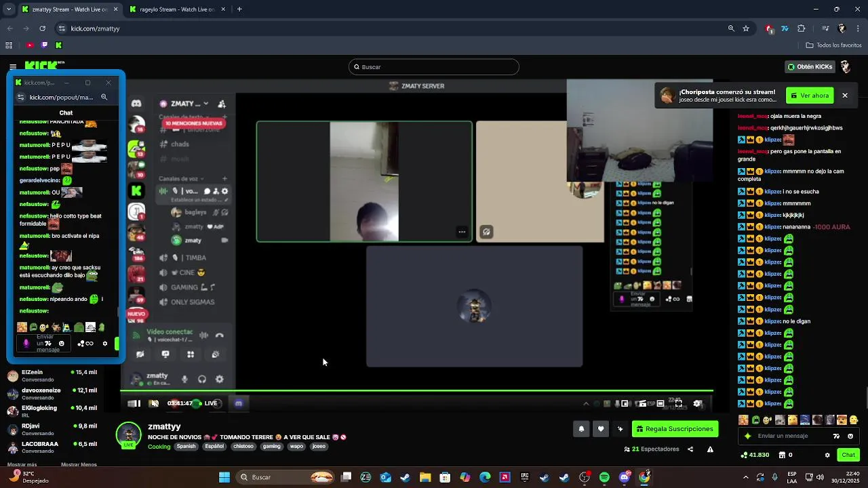Open the Windows Start menu
Image resolution: width=868 pixels, height=488 pixels.
click(x=224, y=477)
